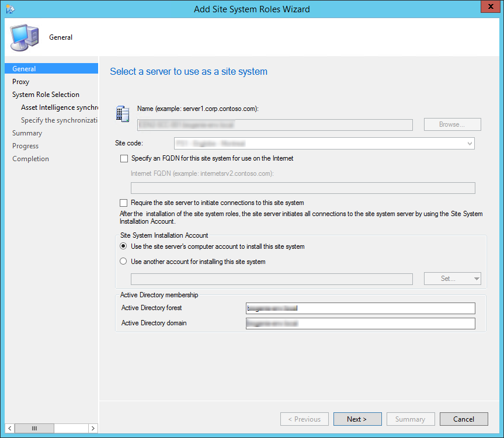Expand the Set... account dropdown button
This screenshot has height=438, width=504.
coord(477,279)
